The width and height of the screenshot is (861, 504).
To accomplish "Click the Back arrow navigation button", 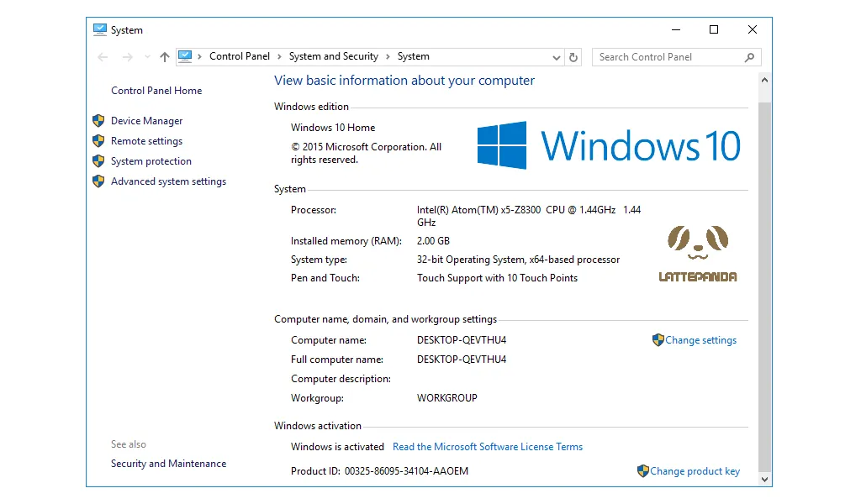I will click(x=103, y=57).
